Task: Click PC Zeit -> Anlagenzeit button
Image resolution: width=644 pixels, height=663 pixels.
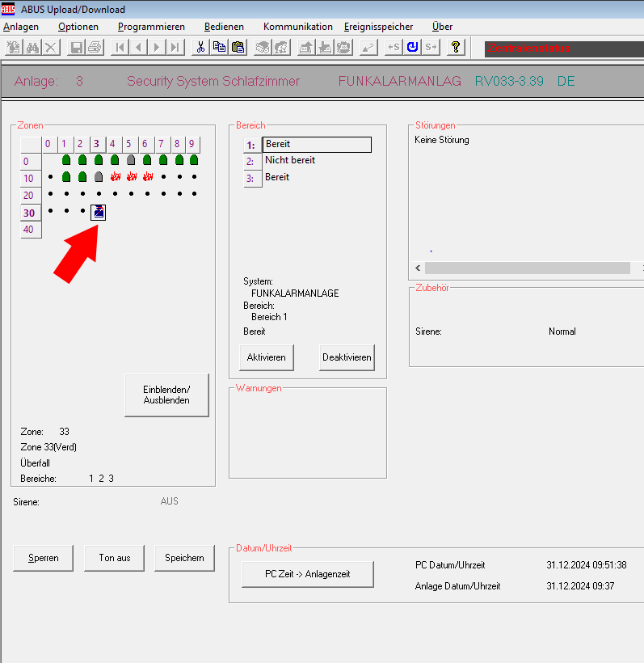Action: click(307, 574)
